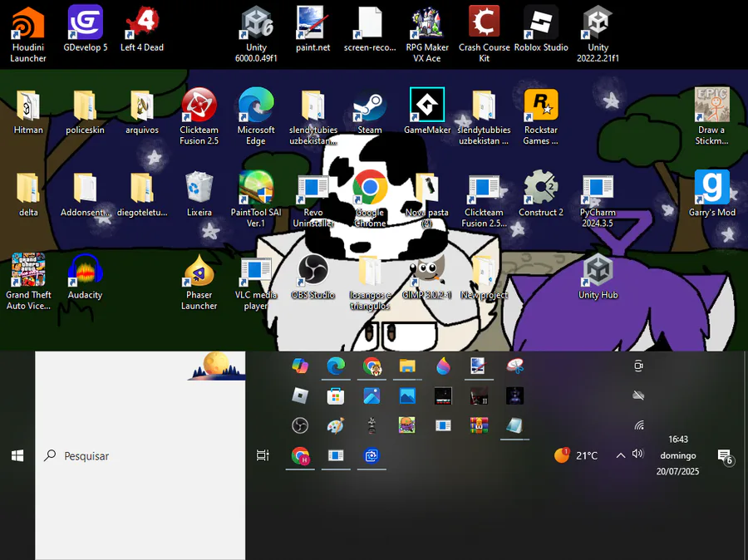Open RPG Maker VX Ace shortcut
This screenshot has width=748, height=560.
427,35
